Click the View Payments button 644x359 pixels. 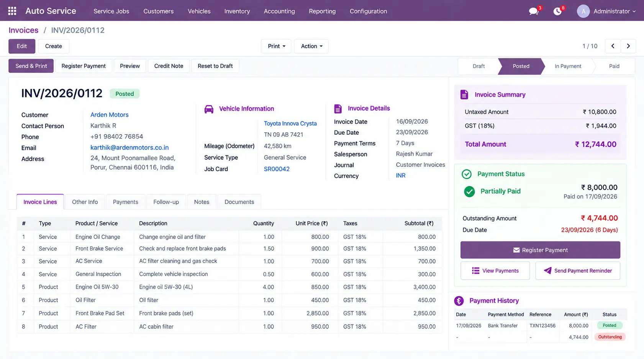[x=495, y=271]
